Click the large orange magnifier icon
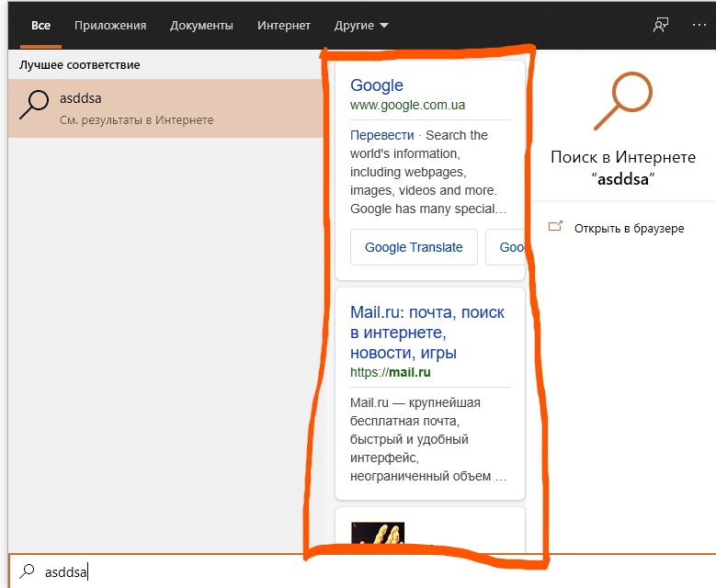This screenshot has width=716, height=588. point(623,99)
